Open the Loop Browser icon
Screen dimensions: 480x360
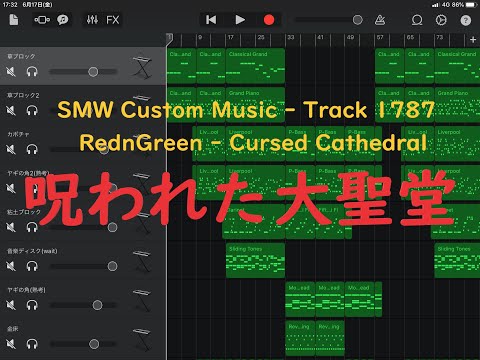(417, 20)
